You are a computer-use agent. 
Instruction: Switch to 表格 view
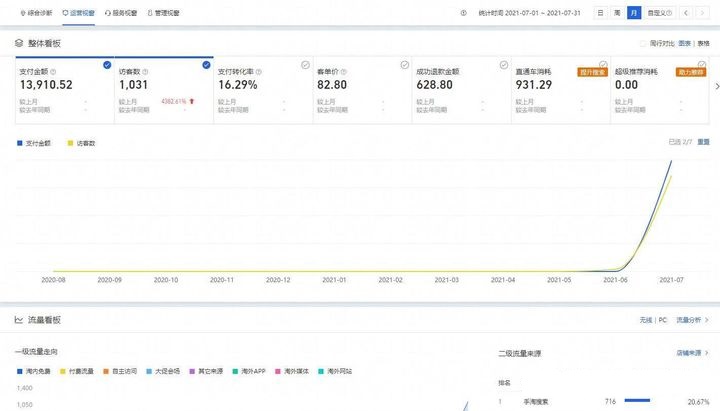[x=703, y=43]
